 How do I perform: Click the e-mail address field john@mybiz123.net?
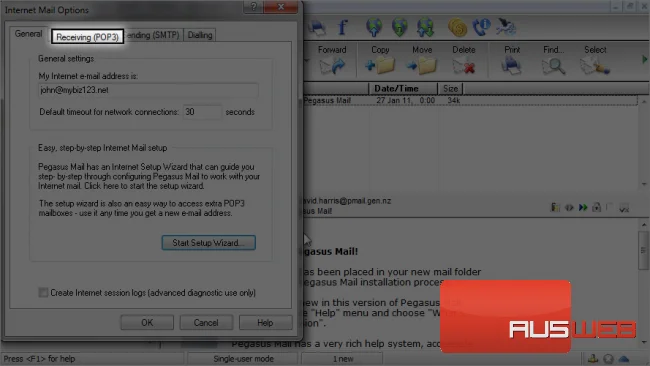coord(148,90)
